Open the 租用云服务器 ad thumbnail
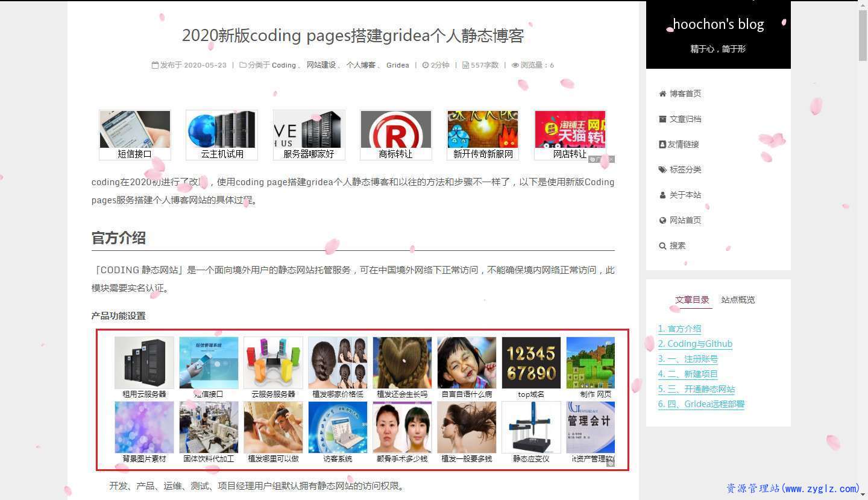 click(144, 367)
